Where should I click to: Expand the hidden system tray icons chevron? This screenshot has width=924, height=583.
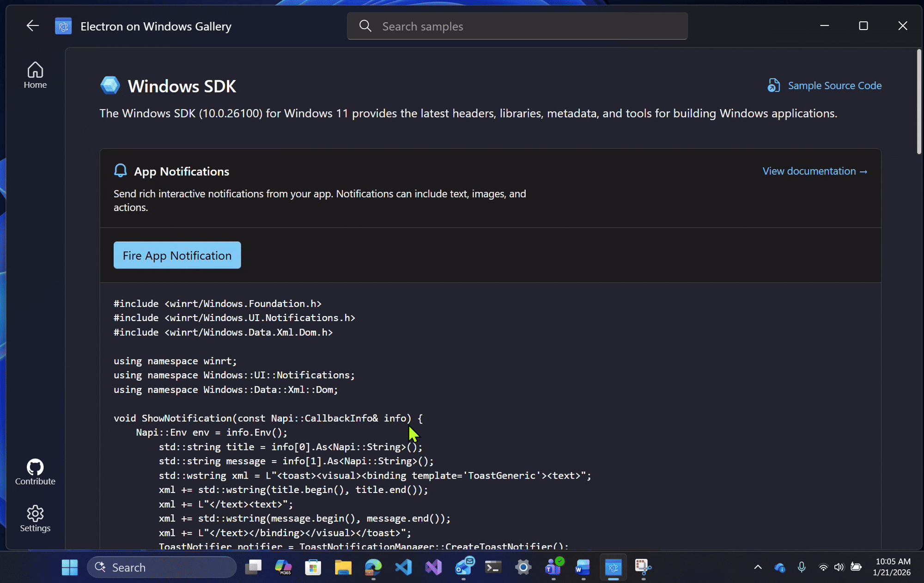point(758,567)
